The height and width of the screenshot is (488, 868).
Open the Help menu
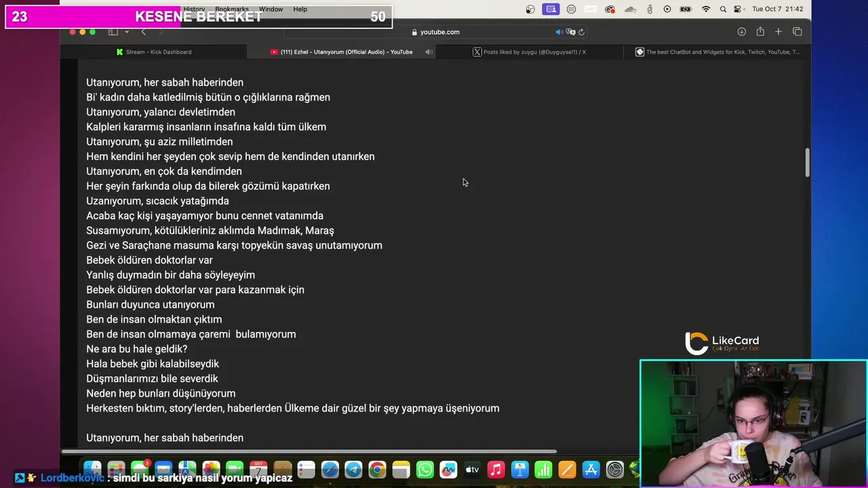tap(300, 9)
